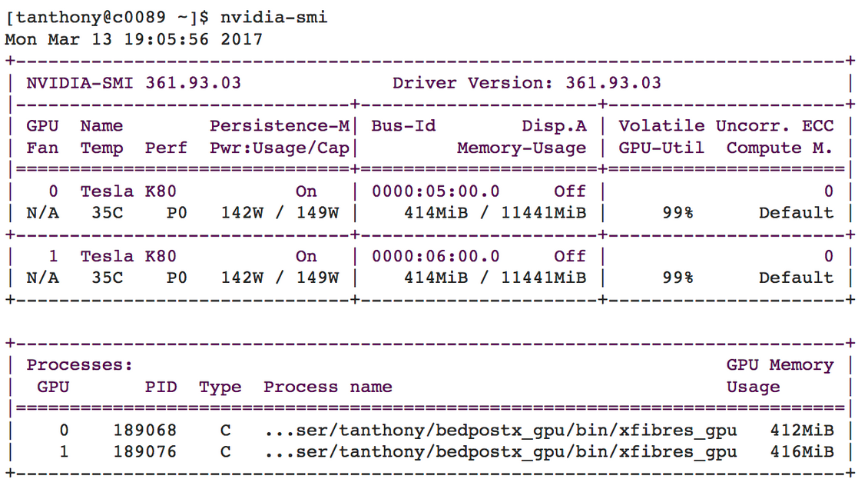This screenshot has height=489, width=868.
Task: Click Tesla K80 name for GPU 1
Action: [128, 256]
